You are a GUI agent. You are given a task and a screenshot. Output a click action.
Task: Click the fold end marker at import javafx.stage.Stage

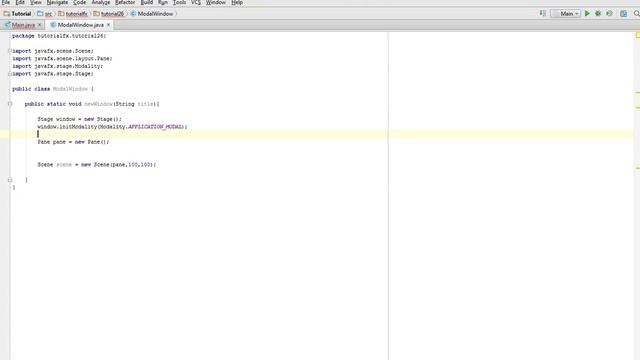point(10,74)
